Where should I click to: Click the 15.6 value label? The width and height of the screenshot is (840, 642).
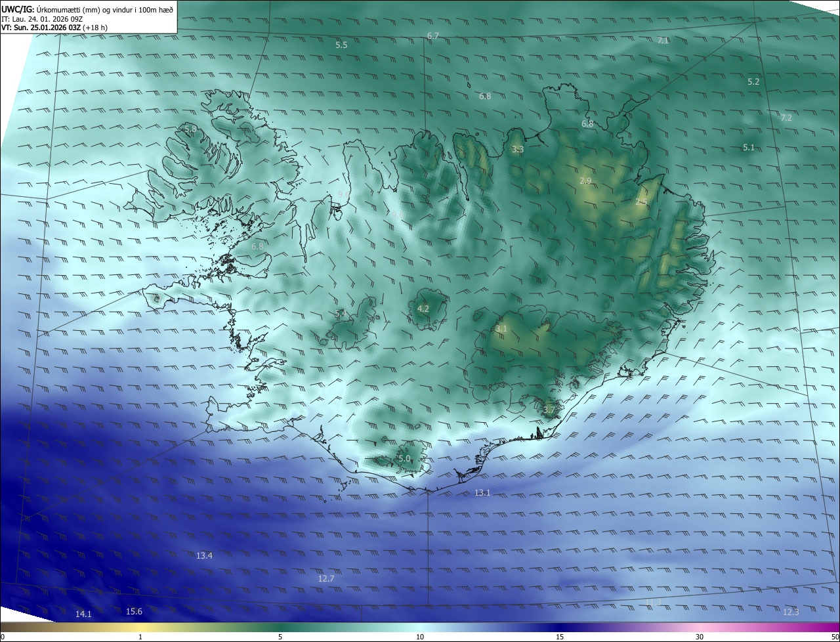tap(134, 611)
